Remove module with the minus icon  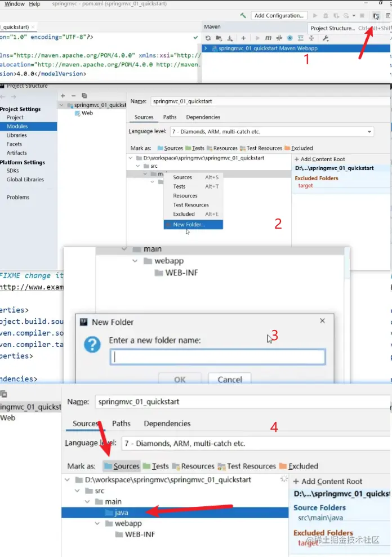coord(73,96)
